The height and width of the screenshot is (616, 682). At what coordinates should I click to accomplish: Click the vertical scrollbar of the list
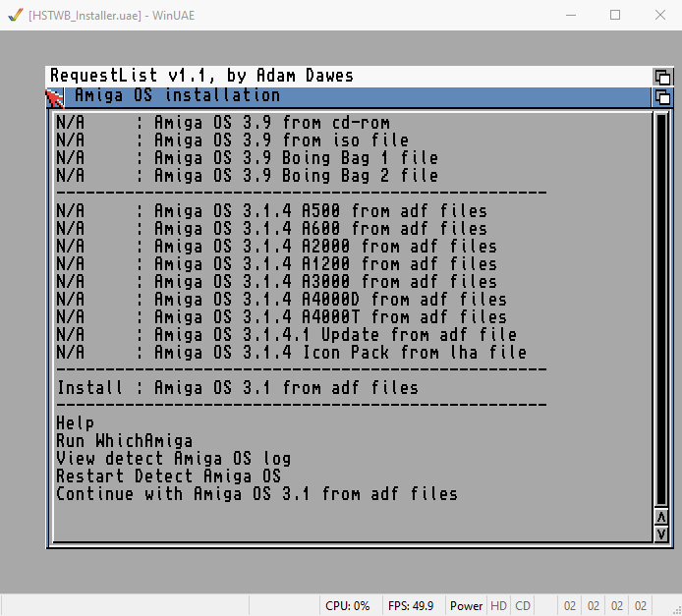[x=661, y=309]
